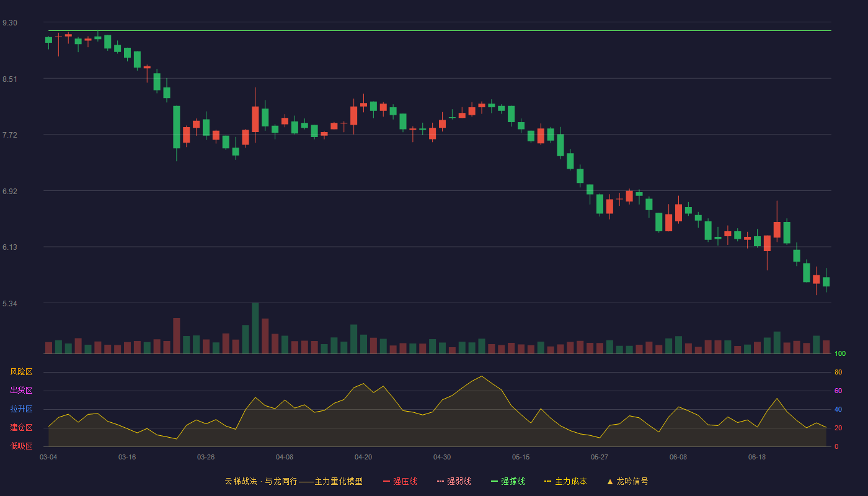Click the 100 indicator scale label
This screenshot has height=496, width=868.
tap(840, 354)
